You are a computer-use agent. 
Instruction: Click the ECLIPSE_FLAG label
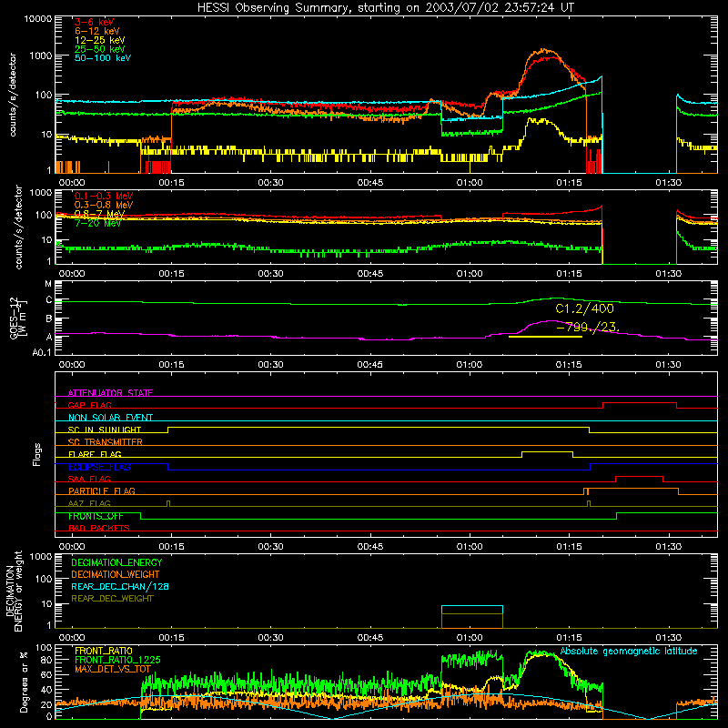(99, 467)
